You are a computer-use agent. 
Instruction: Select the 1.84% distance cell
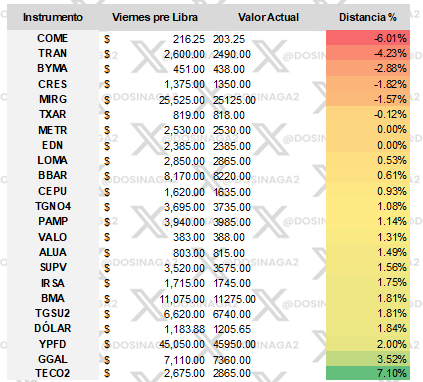tap(368, 329)
